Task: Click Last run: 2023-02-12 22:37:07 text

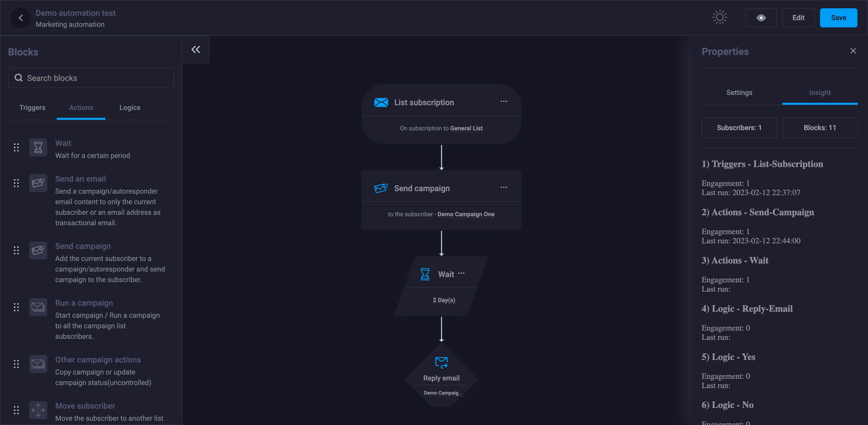Action: (750, 193)
